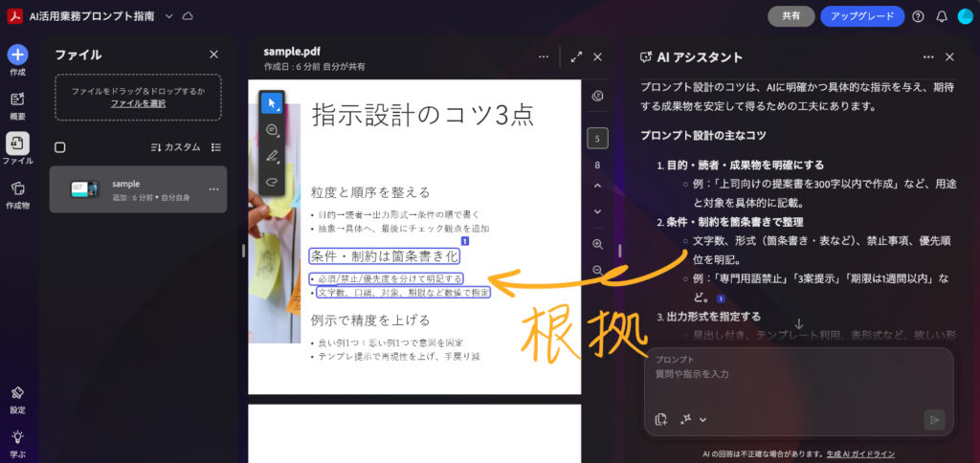Open the user profile avatar

pyautogui.click(x=965, y=16)
